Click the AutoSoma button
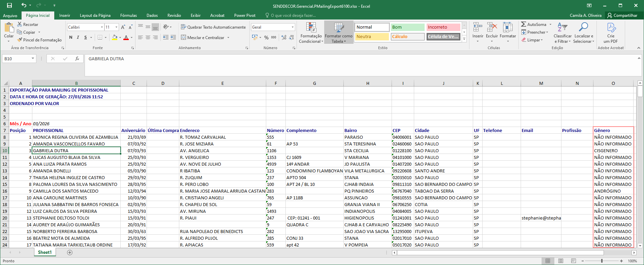This screenshot has height=265, width=644. point(533,25)
